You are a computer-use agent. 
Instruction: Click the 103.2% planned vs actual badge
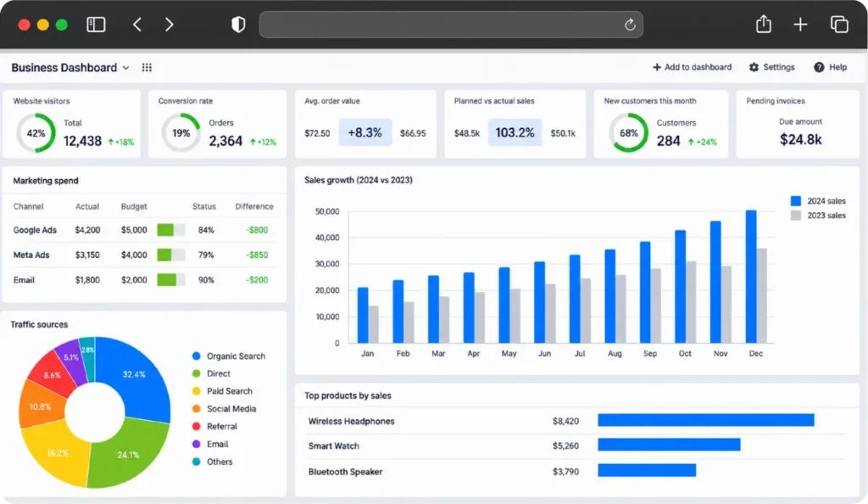[x=515, y=132]
